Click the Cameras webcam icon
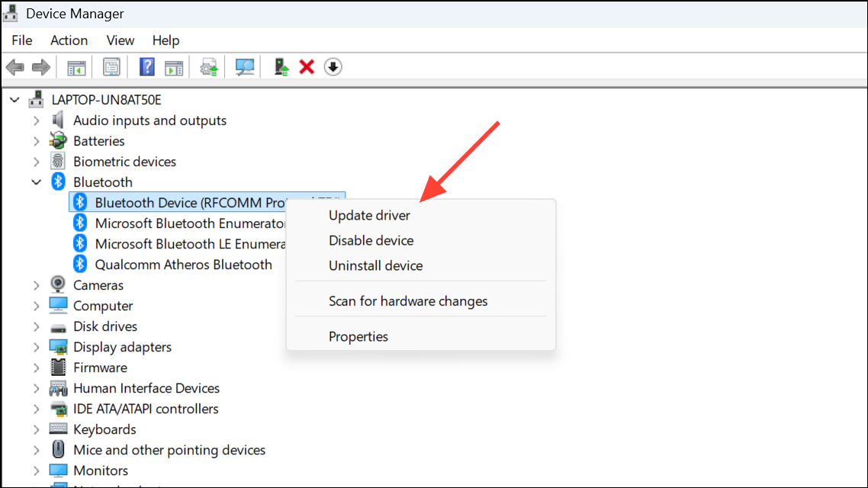868x488 pixels. 57,284
